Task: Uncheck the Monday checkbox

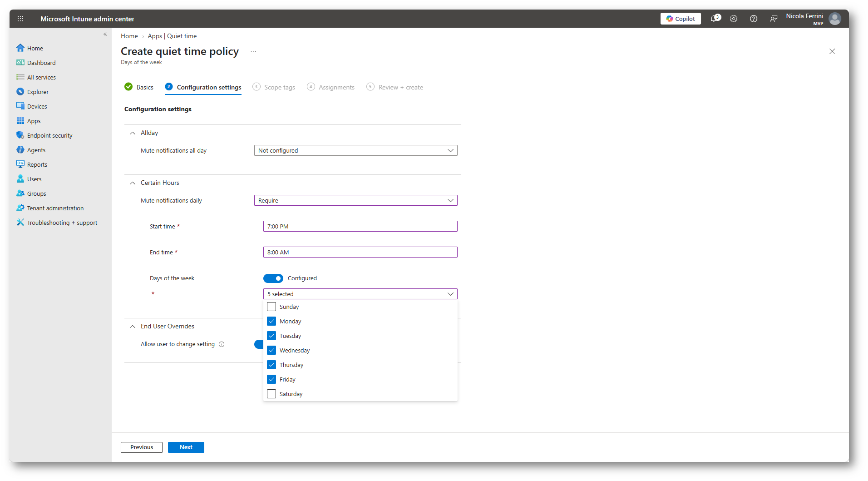Action: click(x=271, y=321)
